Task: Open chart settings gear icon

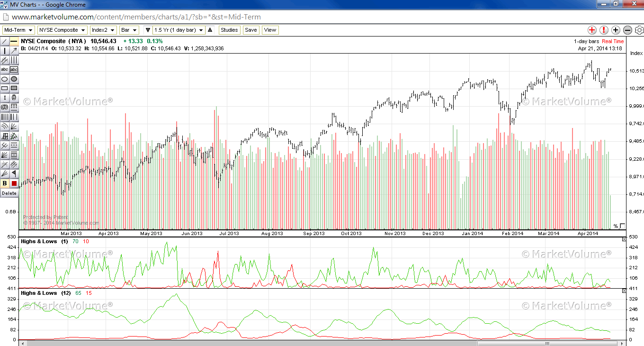Action: point(639,30)
